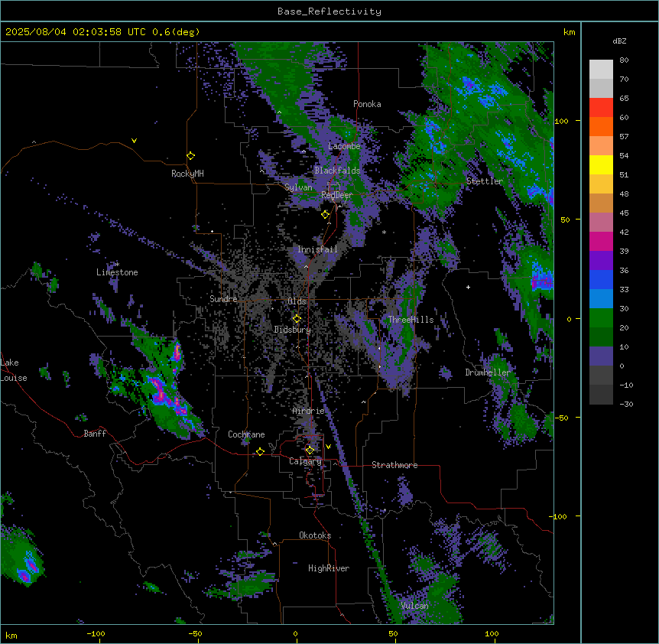Pick the slate 0-10 dBZ legend swatch

(x=601, y=356)
